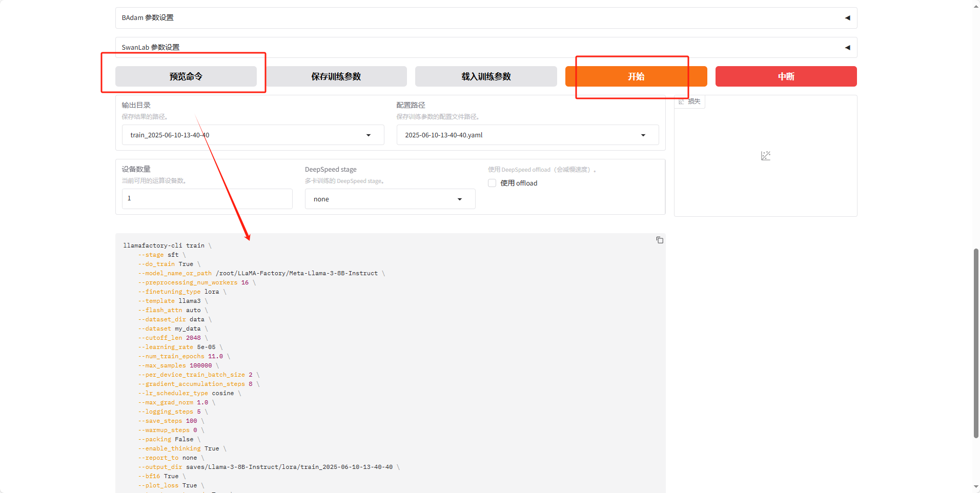The width and height of the screenshot is (980, 493).
Task: Click the 保存训练参数 button
Action: click(336, 76)
